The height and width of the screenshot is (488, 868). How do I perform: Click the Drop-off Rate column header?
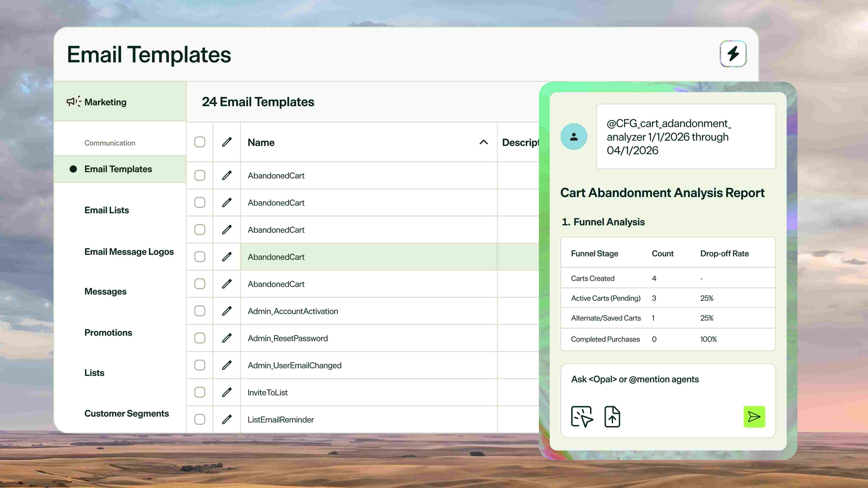click(x=724, y=253)
